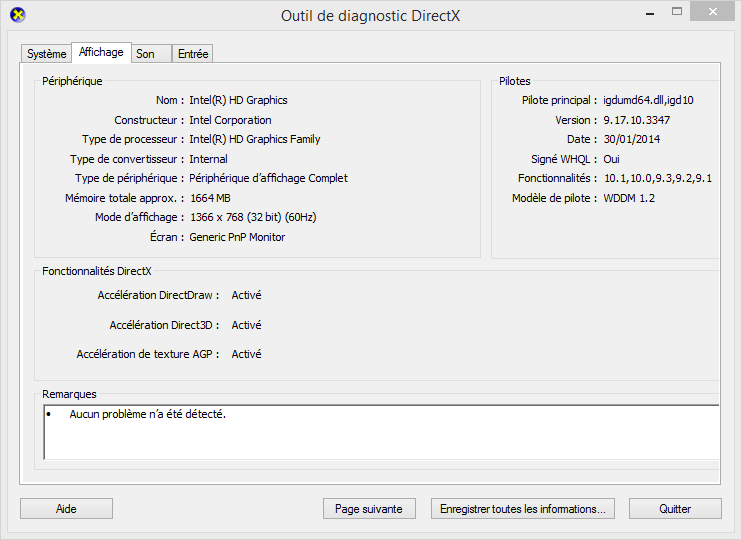Minimize the DirectX diagnostic window
The height and width of the screenshot is (540, 742).
point(650,14)
